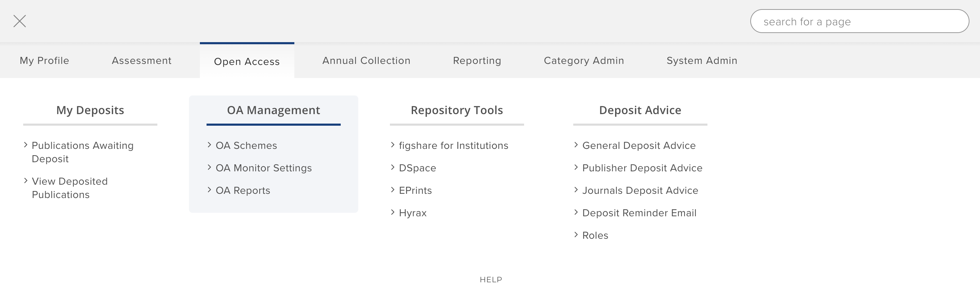
Task: Go to Deposit Reminder Email
Action: [x=639, y=213]
